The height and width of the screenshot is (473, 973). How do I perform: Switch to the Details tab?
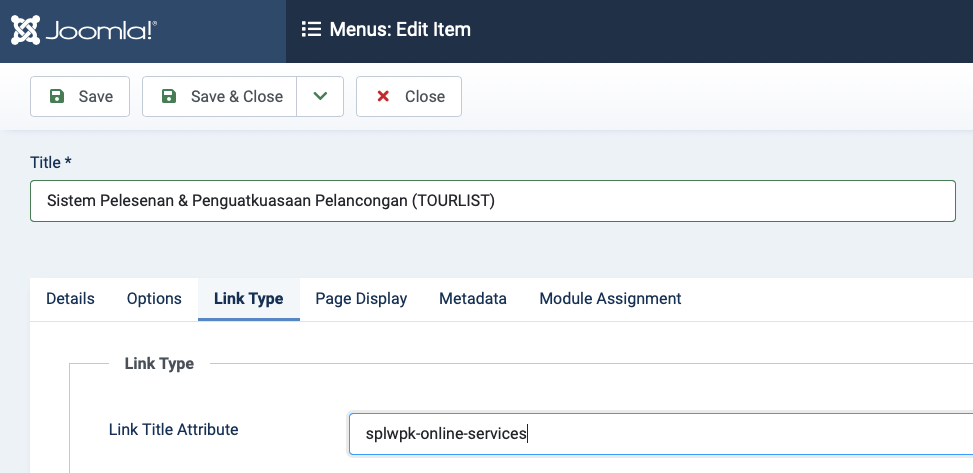tap(70, 298)
